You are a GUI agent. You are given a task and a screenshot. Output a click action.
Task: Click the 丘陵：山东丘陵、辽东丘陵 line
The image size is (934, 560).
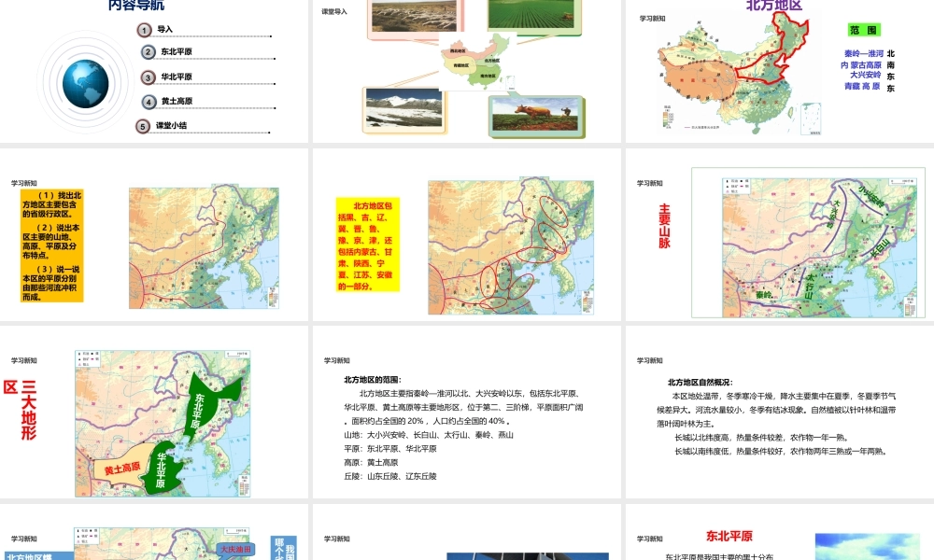coord(390,476)
